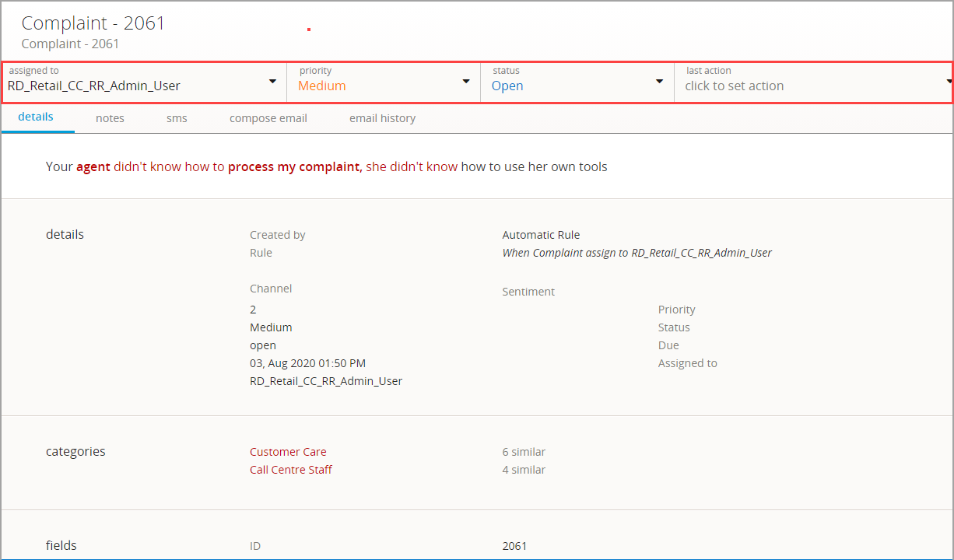The image size is (954, 560).
Task: Click the arrow icon in last action field
Action: [949, 82]
